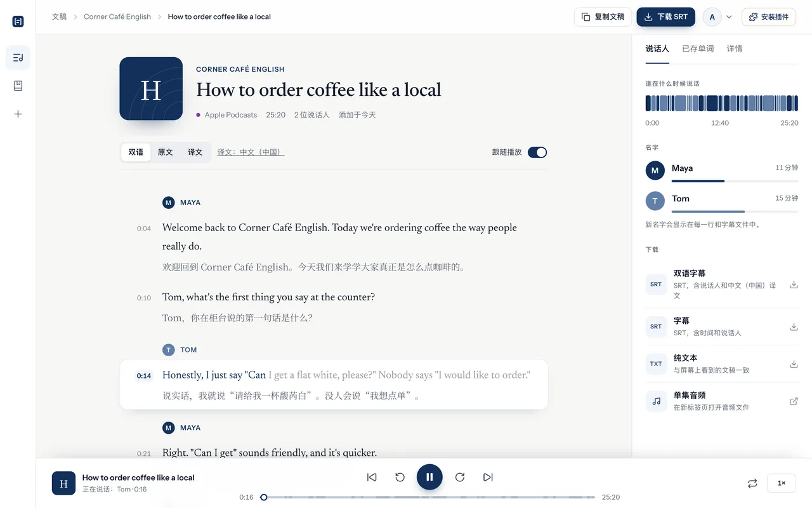Toggle loop playback icon

pyautogui.click(x=752, y=483)
